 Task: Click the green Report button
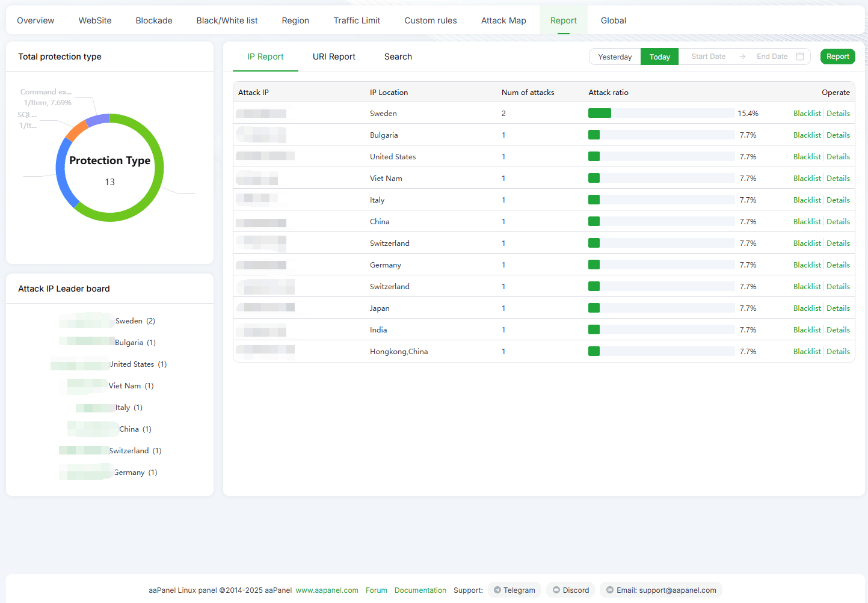(837, 57)
